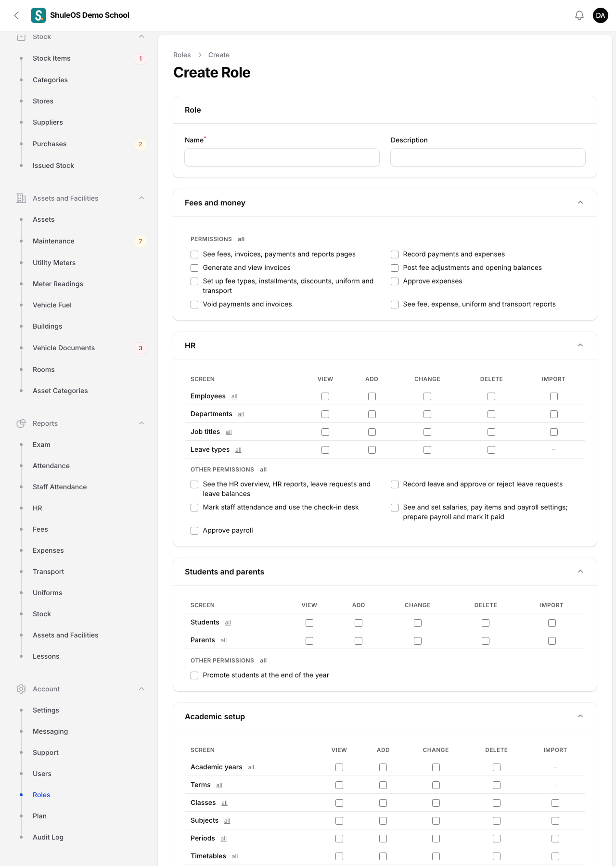Viewport: 616px width, 866px height.
Task: Click the Reports pie chart icon
Action: 21,423
